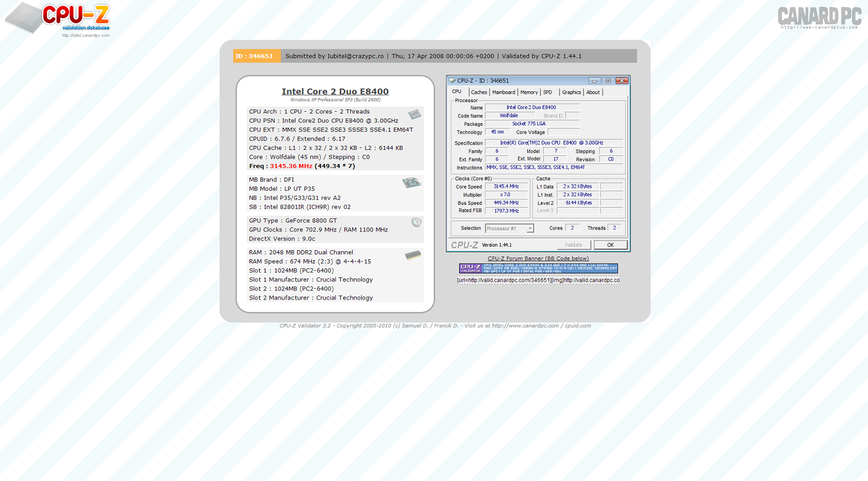The height and width of the screenshot is (481, 868).
Task: Open the About tab
Action: point(593,92)
